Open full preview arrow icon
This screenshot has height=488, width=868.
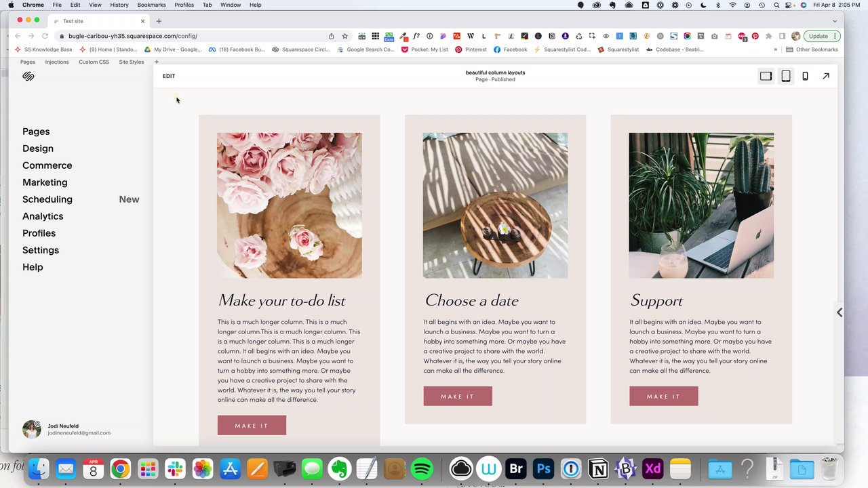pyautogui.click(x=826, y=76)
